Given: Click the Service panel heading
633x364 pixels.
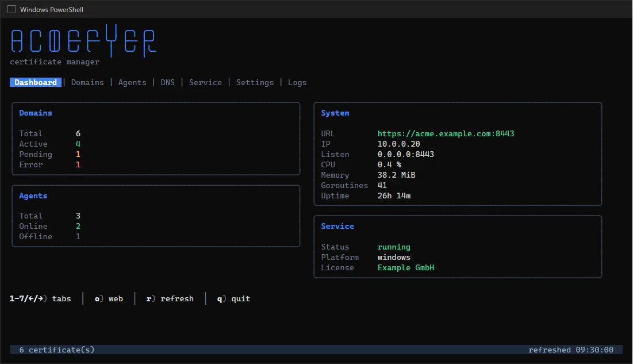Looking at the screenshot, I should click(x=337, y=226).
